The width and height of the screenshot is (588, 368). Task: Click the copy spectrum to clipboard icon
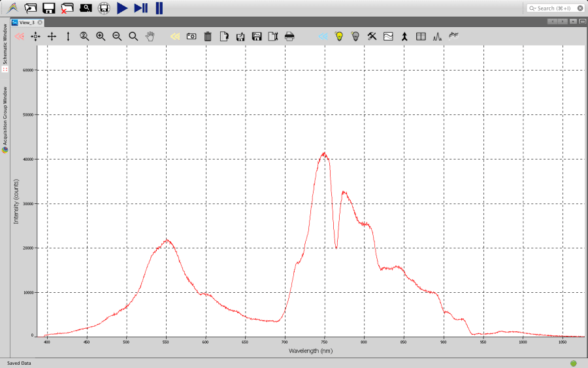click(x=224, y=37)
